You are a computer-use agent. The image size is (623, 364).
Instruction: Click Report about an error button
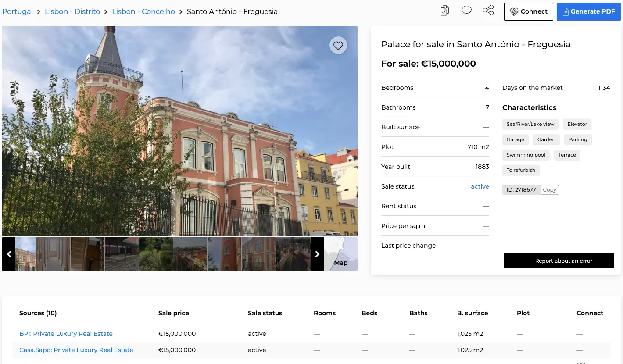click(x=559, y=261)
